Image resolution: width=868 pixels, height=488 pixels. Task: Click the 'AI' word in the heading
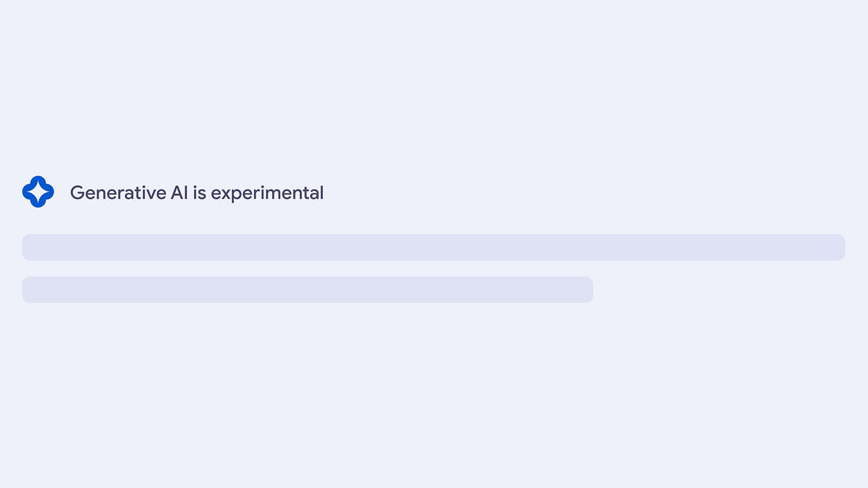pyautogui.click(x=180, y=192)
